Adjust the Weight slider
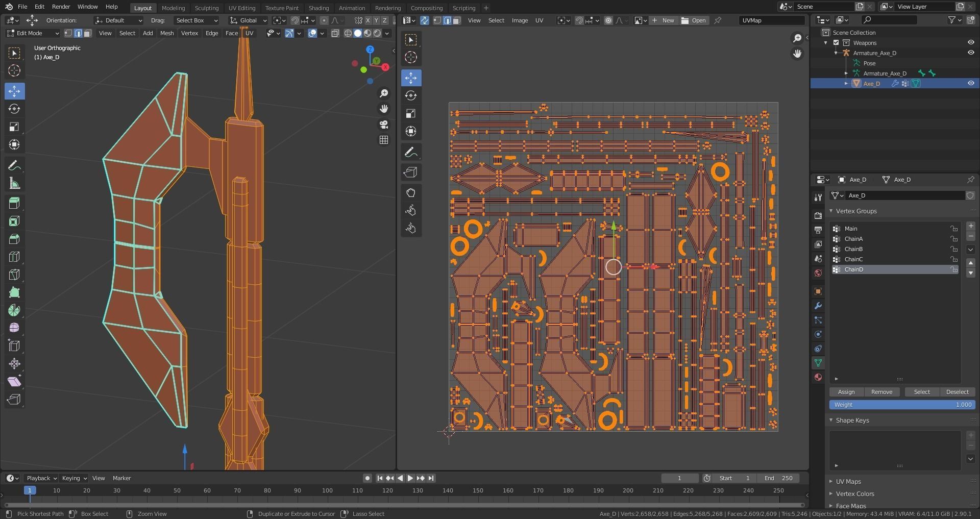This screenshot has height=519, width=980. 902,405
